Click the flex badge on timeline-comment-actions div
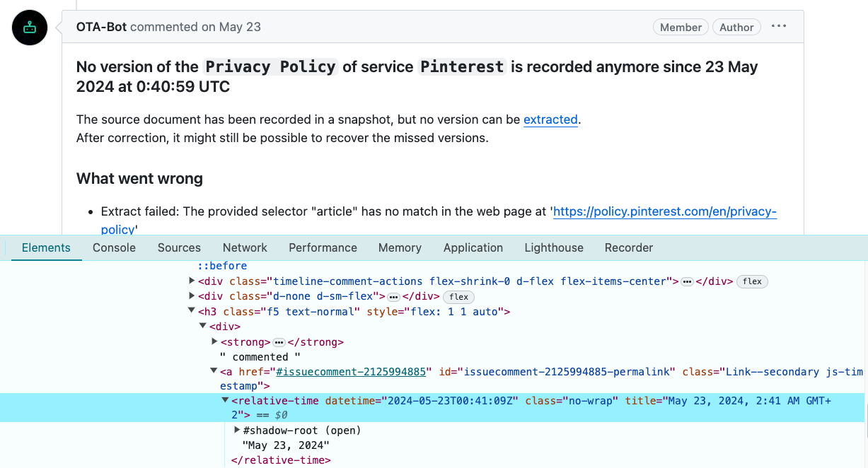Screen dimensions: 868x468 click(752, 281)
